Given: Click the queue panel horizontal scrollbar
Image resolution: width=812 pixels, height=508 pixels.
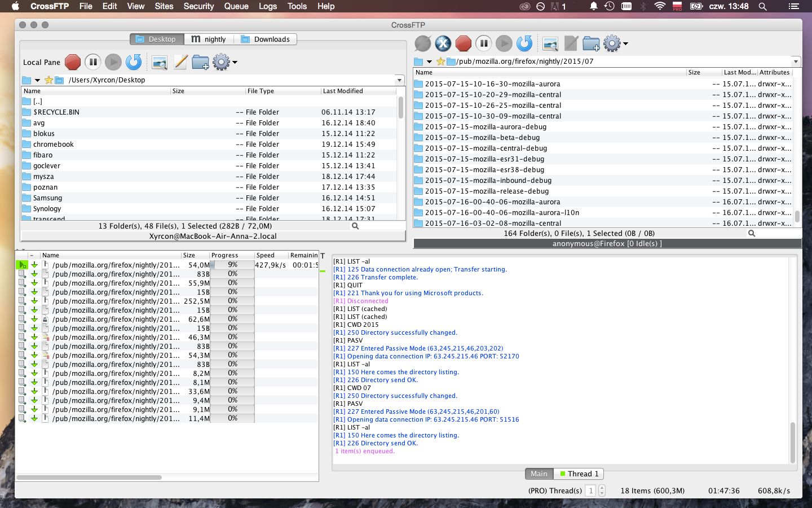Looking at the screenshot, I should 89,478.
